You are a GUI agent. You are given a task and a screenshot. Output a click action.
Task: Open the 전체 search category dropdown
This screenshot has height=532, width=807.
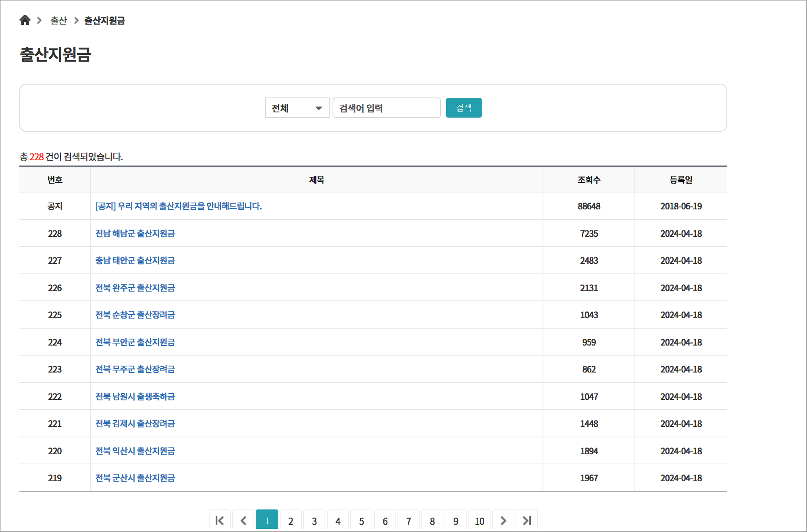297,108
